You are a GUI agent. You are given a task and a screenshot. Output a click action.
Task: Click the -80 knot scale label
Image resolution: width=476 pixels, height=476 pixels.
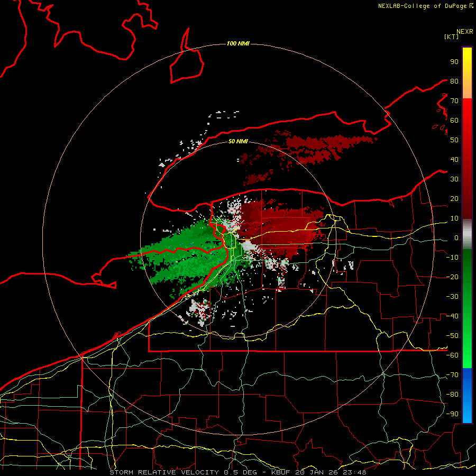(x=452, y=395)
